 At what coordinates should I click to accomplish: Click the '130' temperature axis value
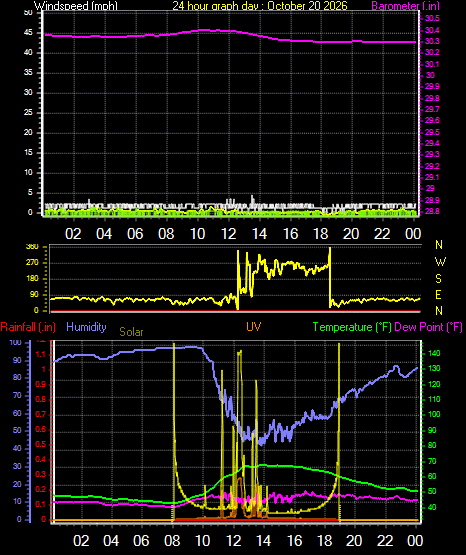point(434,369)
